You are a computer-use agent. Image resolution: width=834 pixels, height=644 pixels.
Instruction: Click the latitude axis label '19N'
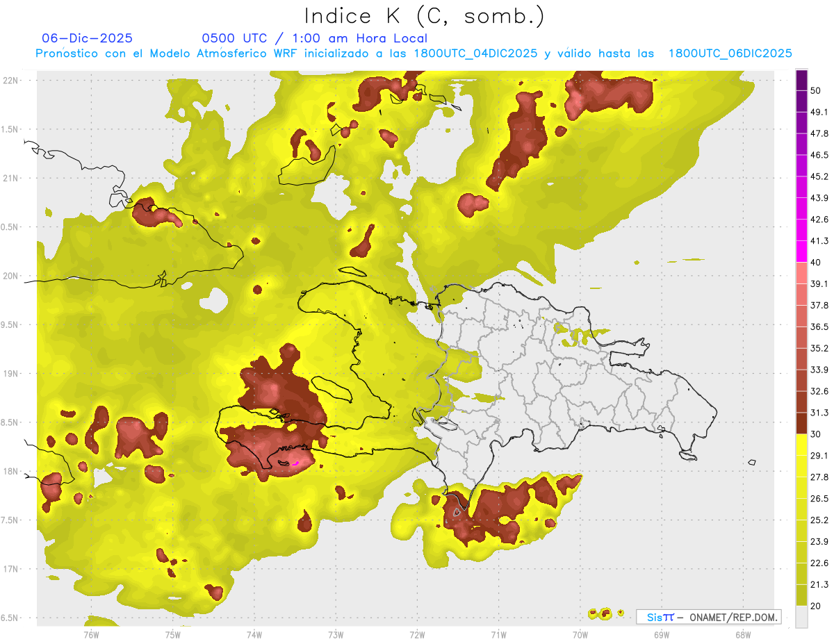(x=10, y=373)
